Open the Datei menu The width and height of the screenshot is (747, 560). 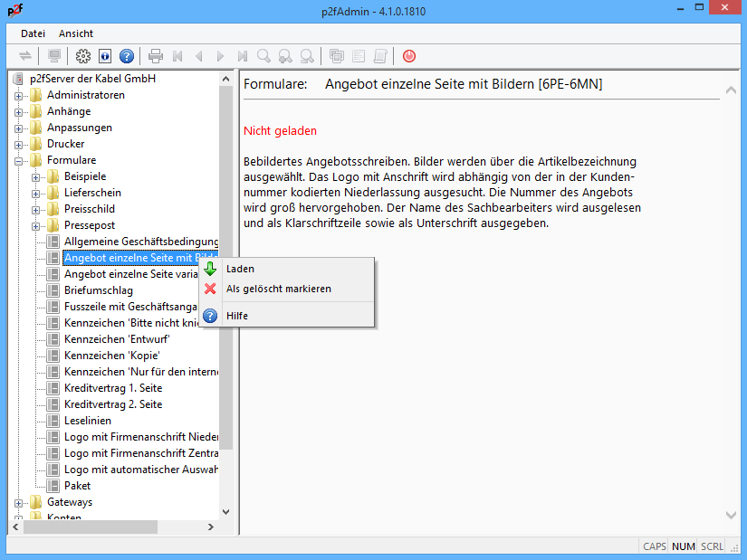point(33,33)
